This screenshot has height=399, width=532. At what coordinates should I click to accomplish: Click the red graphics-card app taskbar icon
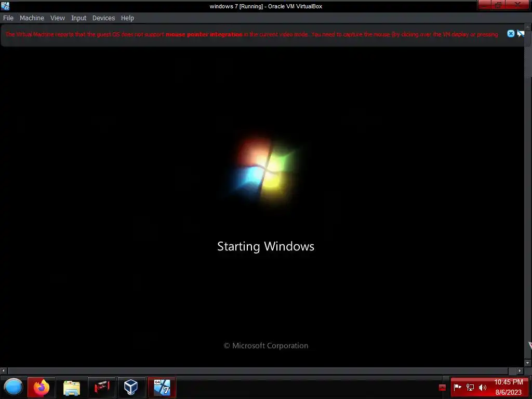pyautogui.click(x=102, y=387)
